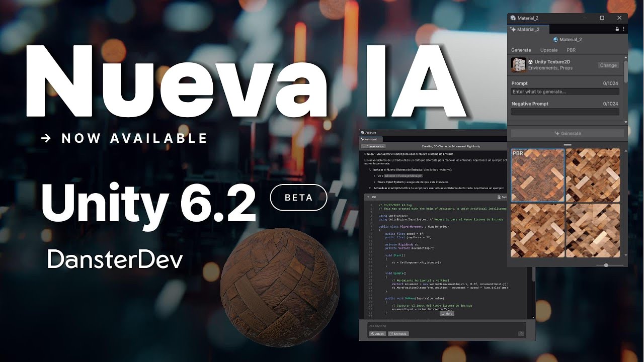The height and width of the screenshot is (362, 644).
Task: Click the Attach button in Assistant
Action: pos(377,334)
